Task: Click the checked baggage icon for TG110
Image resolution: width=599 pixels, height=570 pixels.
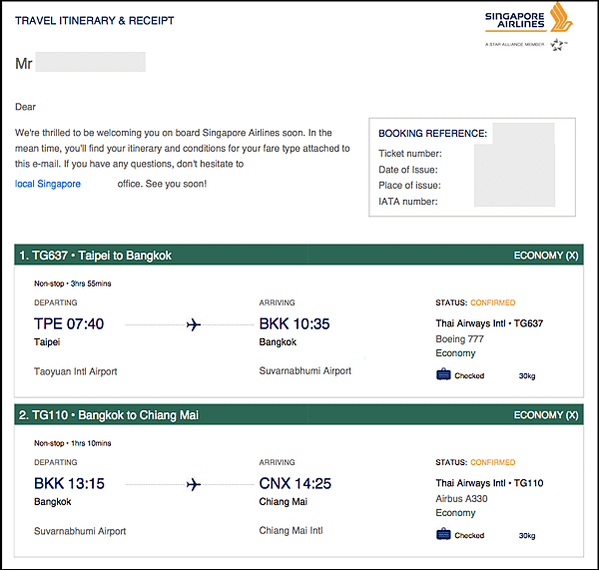Action: pos(444,534)
